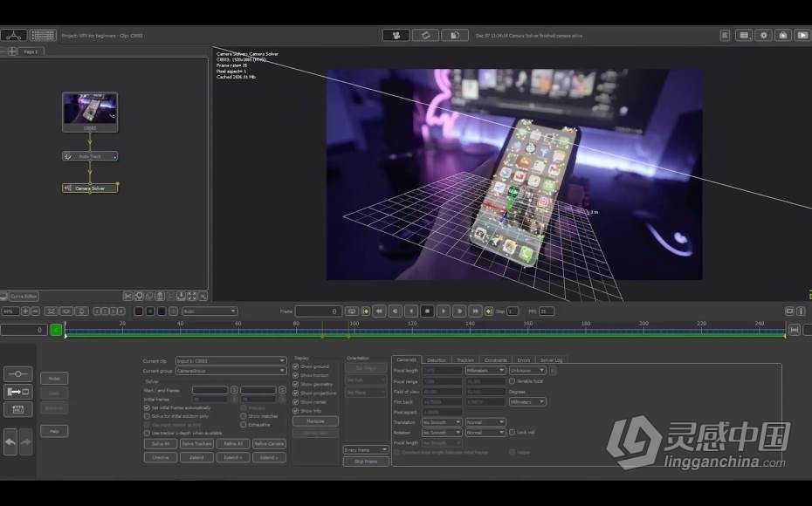Open the Auto dropdown in viewer toolbar
This screenshot has height=506, width=812.
point(210,311)
